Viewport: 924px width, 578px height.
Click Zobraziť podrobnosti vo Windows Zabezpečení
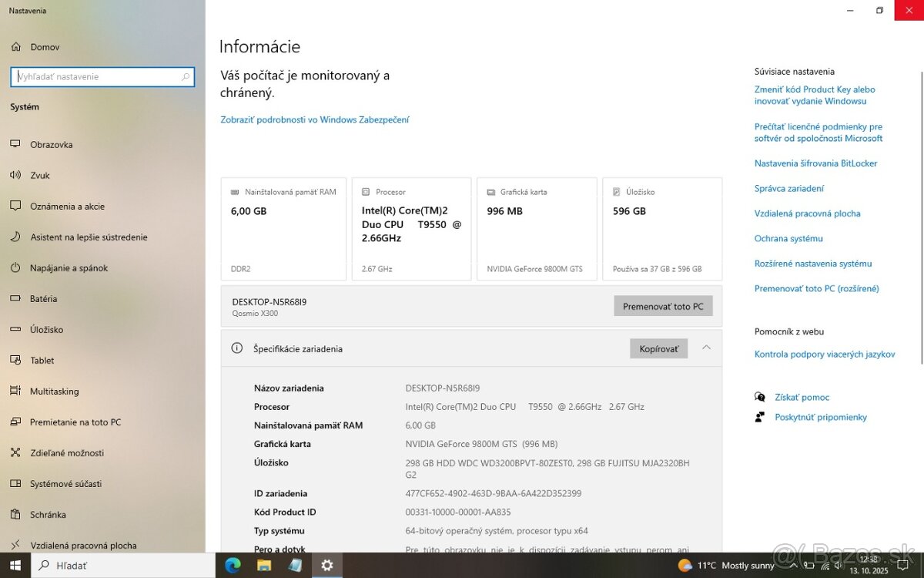coord(315,119)
